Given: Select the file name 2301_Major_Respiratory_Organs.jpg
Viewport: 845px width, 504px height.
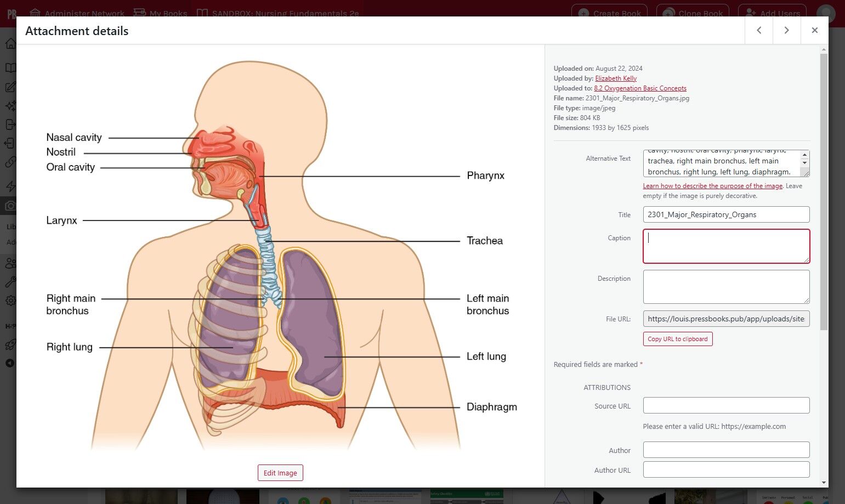Looking at the screenshot, I should [x=637, y=98].
